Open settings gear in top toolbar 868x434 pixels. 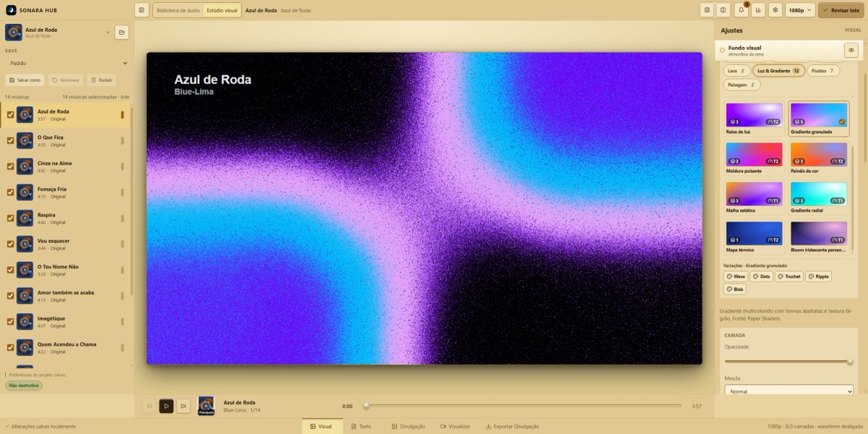click(775, 10)
